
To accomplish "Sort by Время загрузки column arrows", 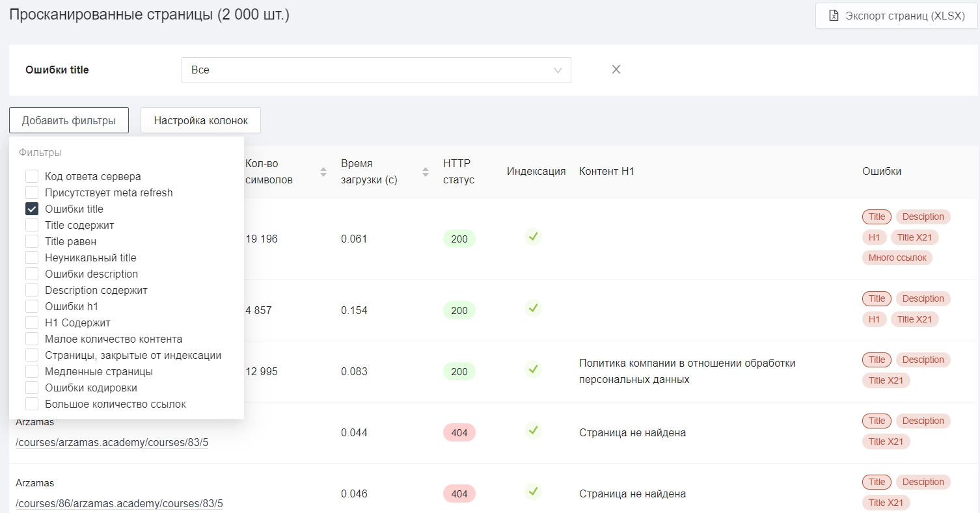I will [426, 172].
